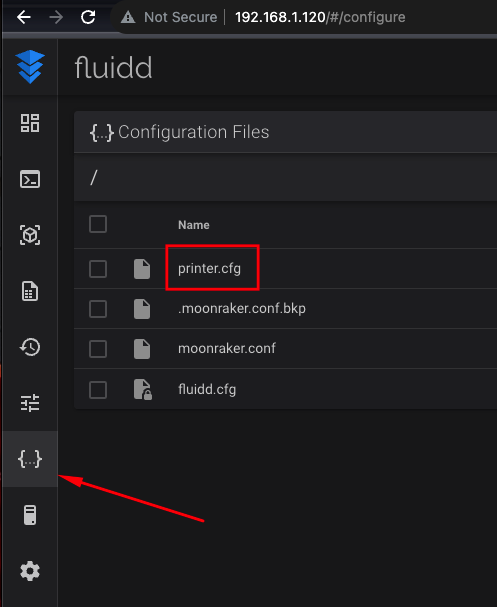Open the Dashboard from the sidebar

click(x=30, y=123)
